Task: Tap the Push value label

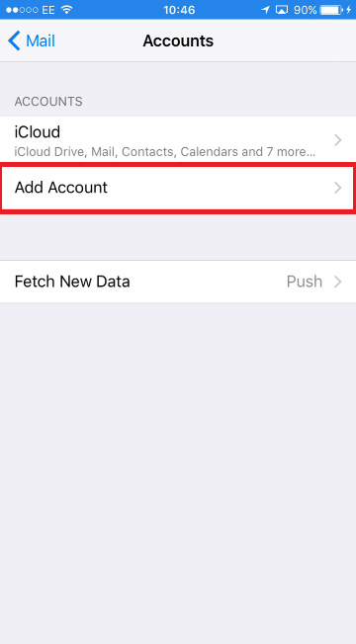Action: tap(305, 282)
